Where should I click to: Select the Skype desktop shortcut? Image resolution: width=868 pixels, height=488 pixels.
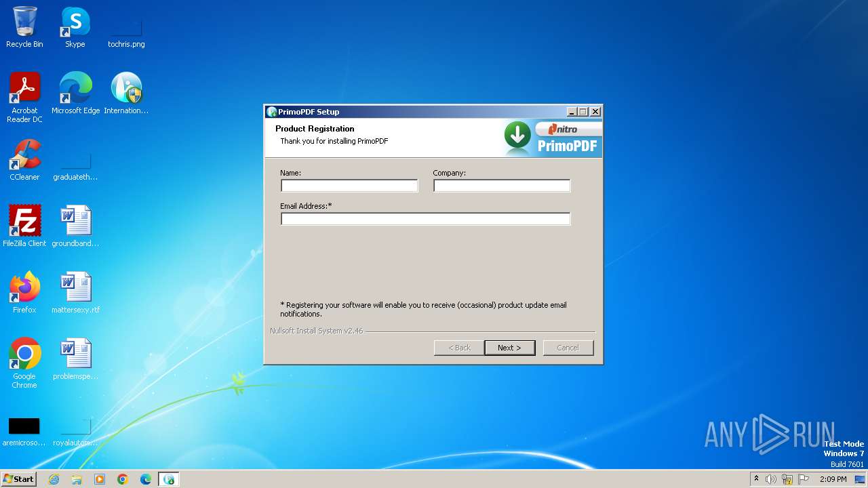(x=75, y=28)
